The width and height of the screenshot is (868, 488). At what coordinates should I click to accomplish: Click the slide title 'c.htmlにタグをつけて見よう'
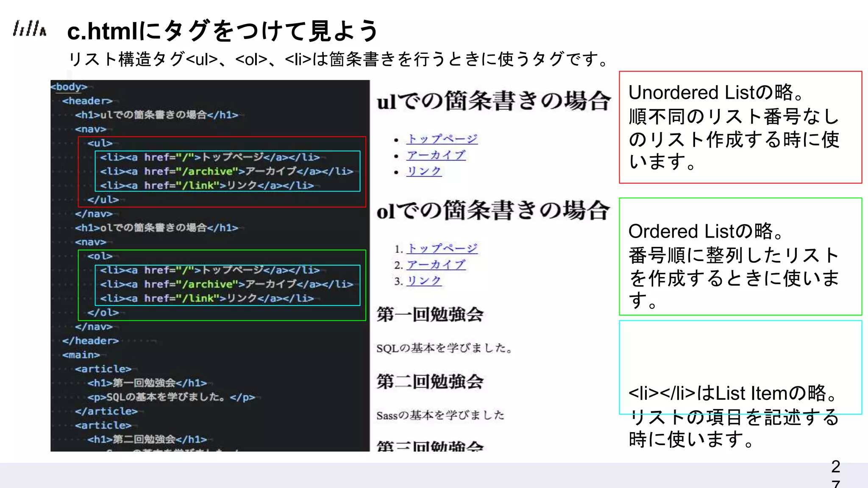click(223, 31)
